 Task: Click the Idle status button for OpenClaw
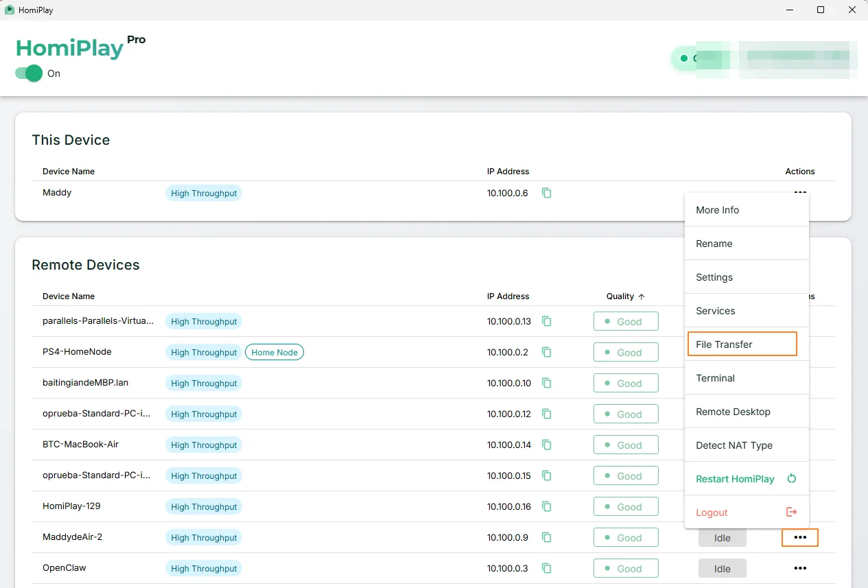coord(723,568)
